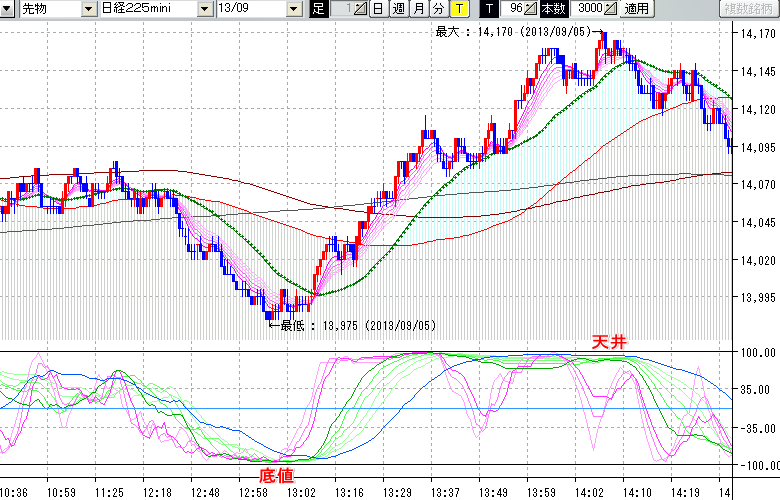Select the yellow T tick chart button
The image size is (780, 500).
point(458,9)
